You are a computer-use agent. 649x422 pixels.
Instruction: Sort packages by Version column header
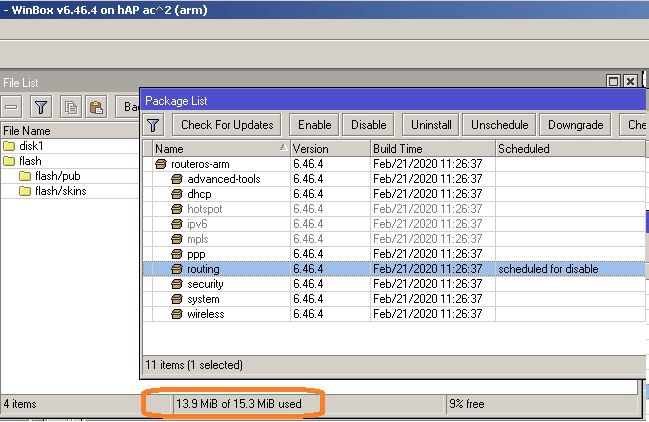coord(330,149)
